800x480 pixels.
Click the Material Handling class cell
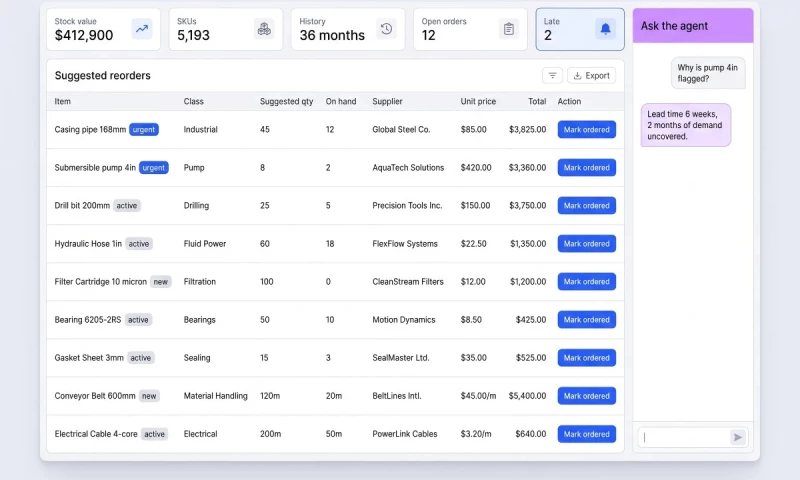click(215, 396)
